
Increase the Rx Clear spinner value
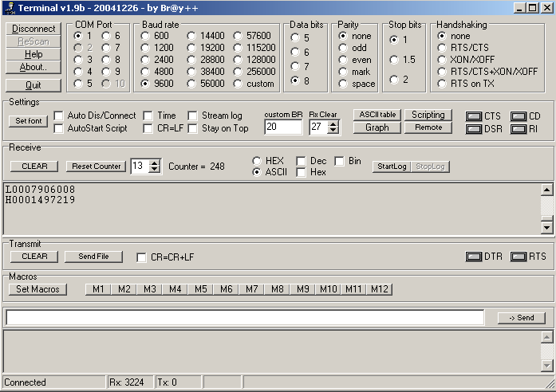click(x=333, y=123)
